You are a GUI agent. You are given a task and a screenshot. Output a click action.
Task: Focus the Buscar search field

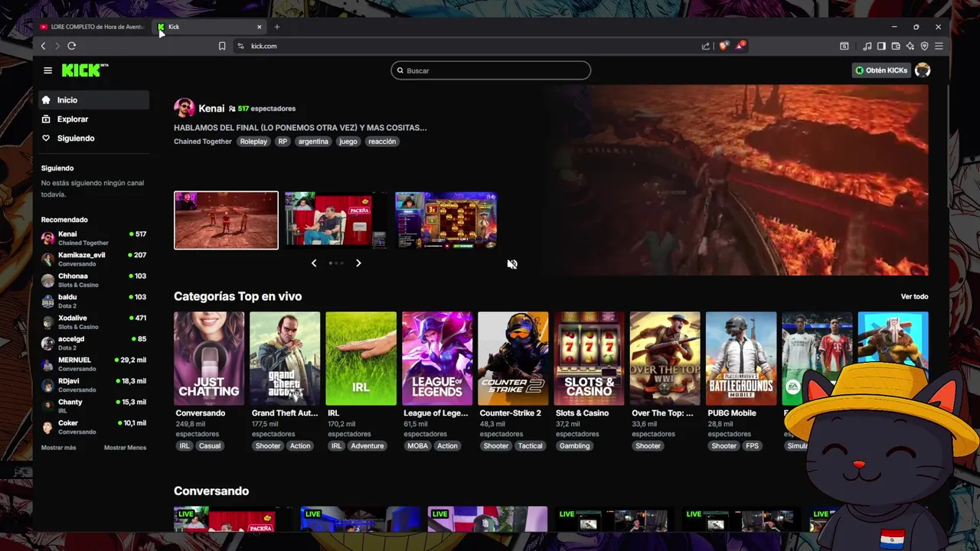point(491,70)
